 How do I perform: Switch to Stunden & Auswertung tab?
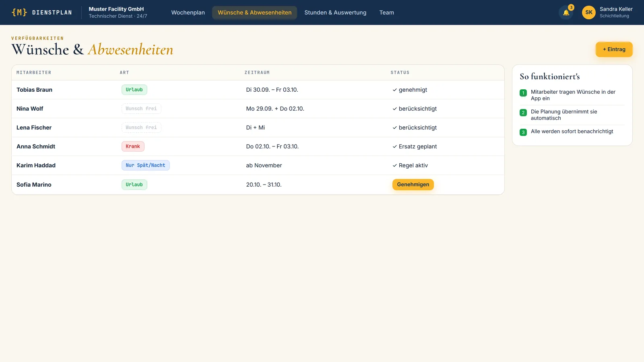pos(335,12)
